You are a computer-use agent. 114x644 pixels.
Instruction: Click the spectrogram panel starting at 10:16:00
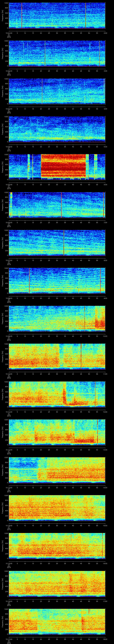[57, 584]
